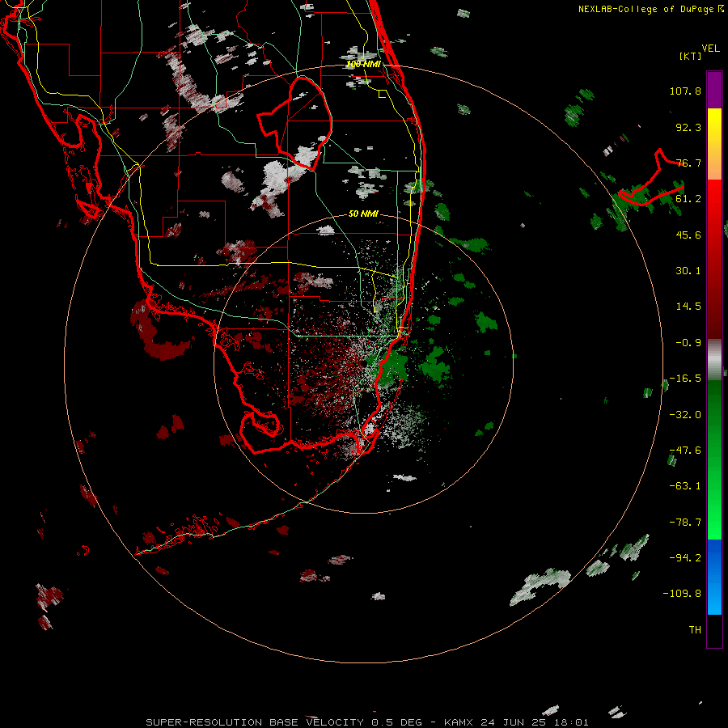Click the blue segment of the color bar
This screenshot has height=728, width=728.
[714, 577]
